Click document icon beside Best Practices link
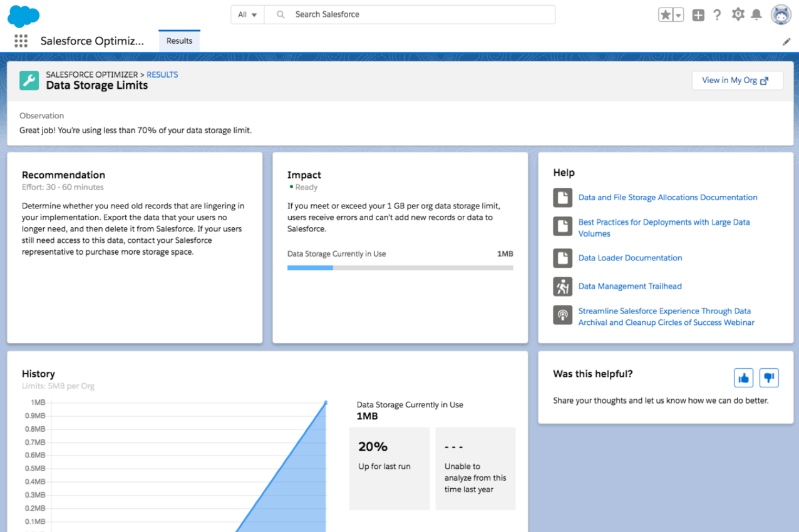799x532 pixels. (x=562, y=226)
